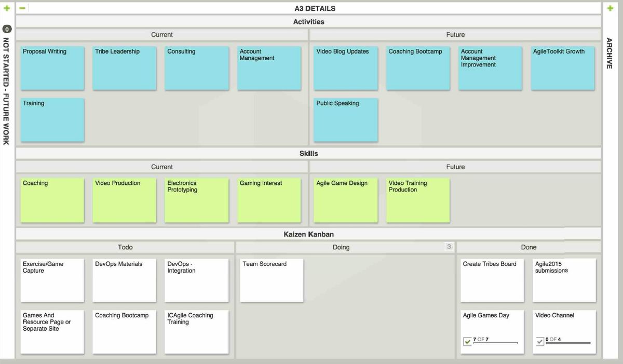This screenshot has width=623, height=364.
Task: Click the Todo column header
Action: pyautogui.click(x=125, y=247)
